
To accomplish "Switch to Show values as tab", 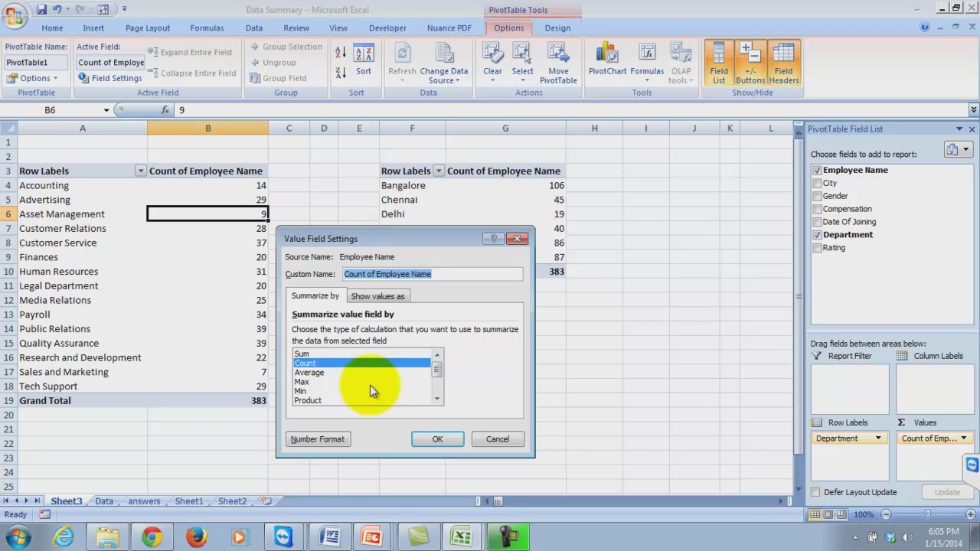I will [377, 296].
